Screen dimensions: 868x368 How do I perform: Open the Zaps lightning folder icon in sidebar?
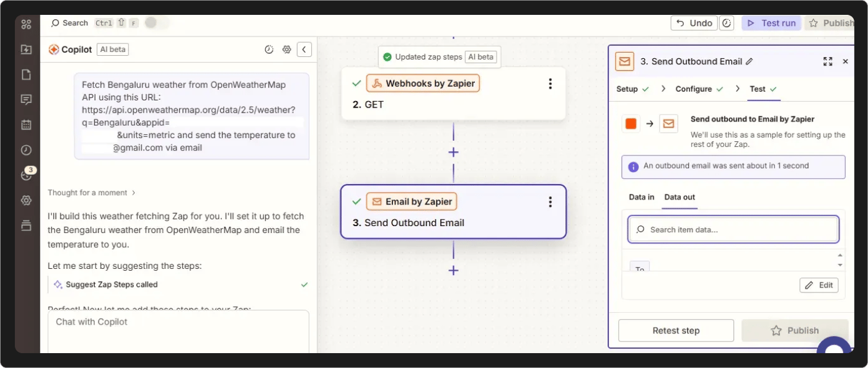[26, 50]
